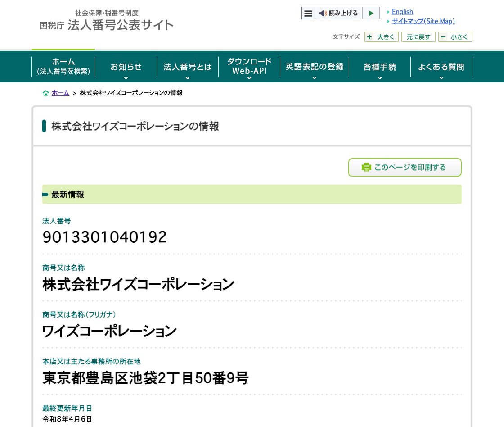
Task: Click the ホーム breadcrumb link
Action: (x=60, y=93)
